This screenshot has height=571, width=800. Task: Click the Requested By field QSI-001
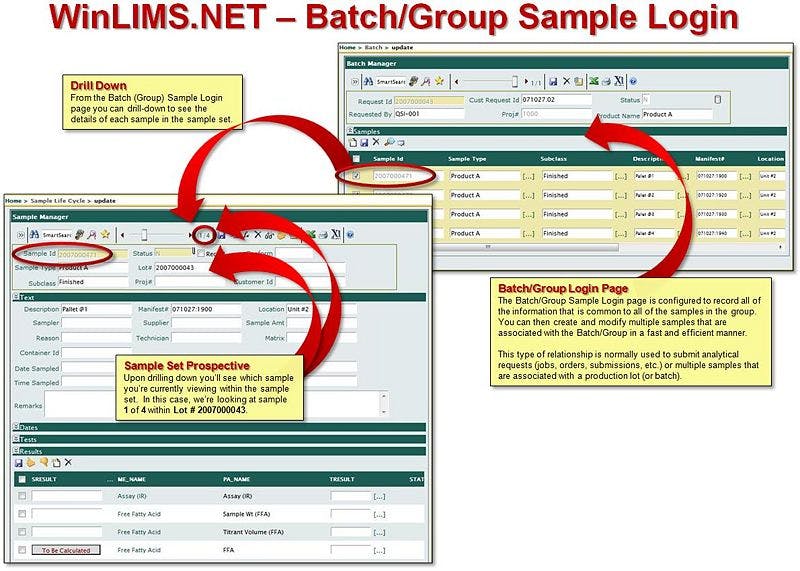pyautogui.click(x=430, y=114)
